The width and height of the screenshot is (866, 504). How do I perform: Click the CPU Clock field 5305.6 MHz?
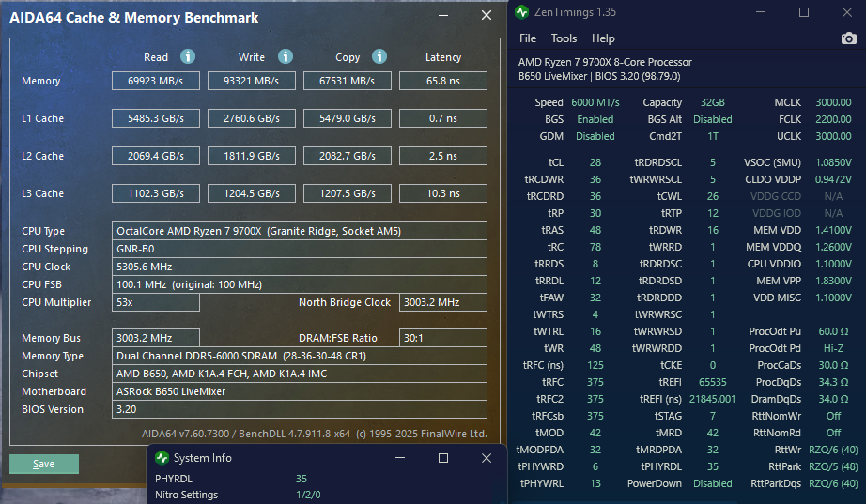pos(300,267)
